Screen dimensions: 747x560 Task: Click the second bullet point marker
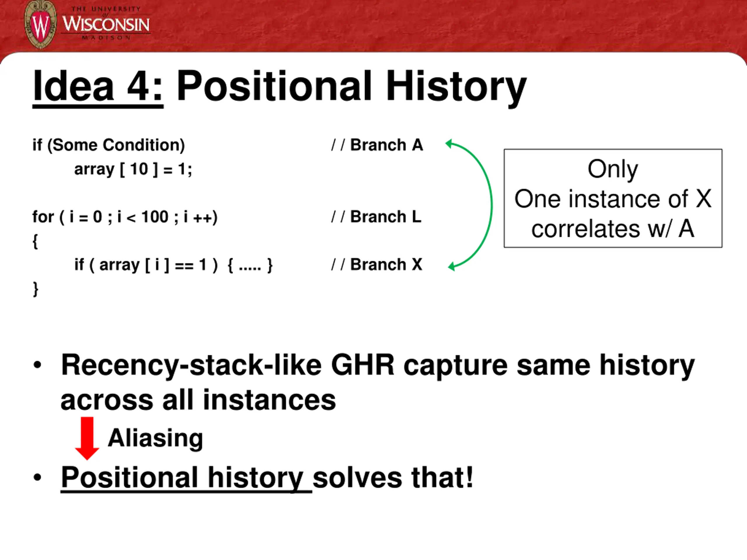click(x=37, y=477)
